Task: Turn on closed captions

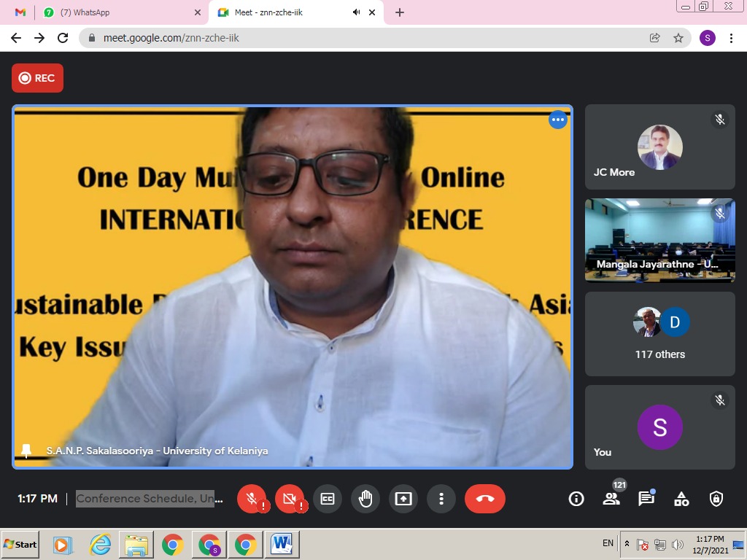Action: point(328,499)
